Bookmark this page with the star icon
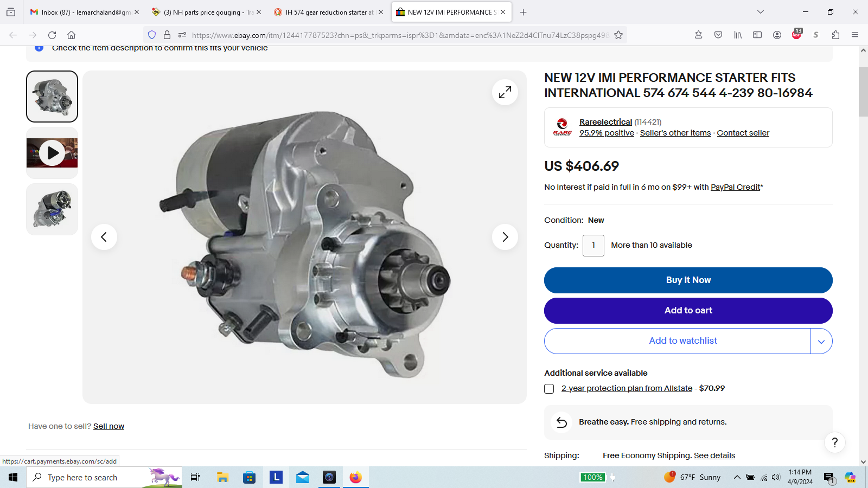This screenshot has height=488, width=868. pos(618,35)
